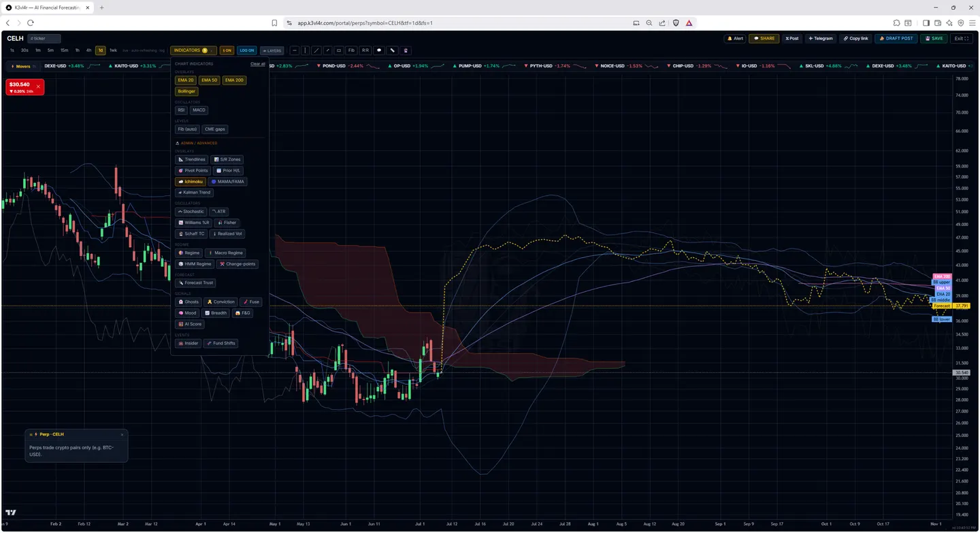Turn off the Ichimoku overlay
The width and height of the screenshot is (980, 533).
point(191,182)
